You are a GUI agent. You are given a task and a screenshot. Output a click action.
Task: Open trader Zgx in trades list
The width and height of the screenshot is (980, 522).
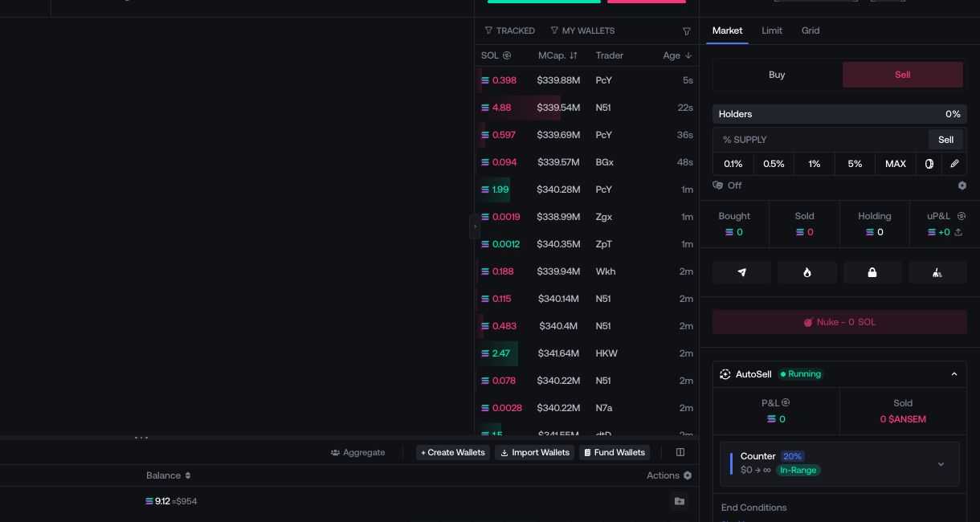603,217
